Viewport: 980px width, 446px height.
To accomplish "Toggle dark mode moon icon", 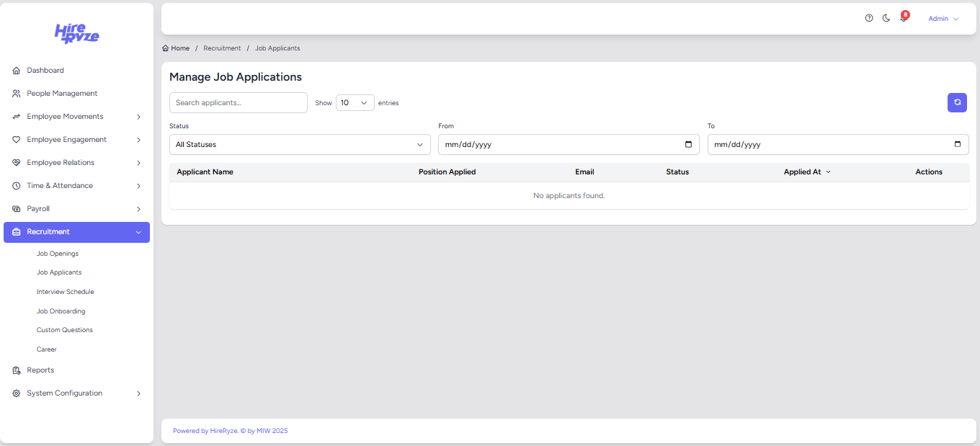I will [x=886, y=19].
